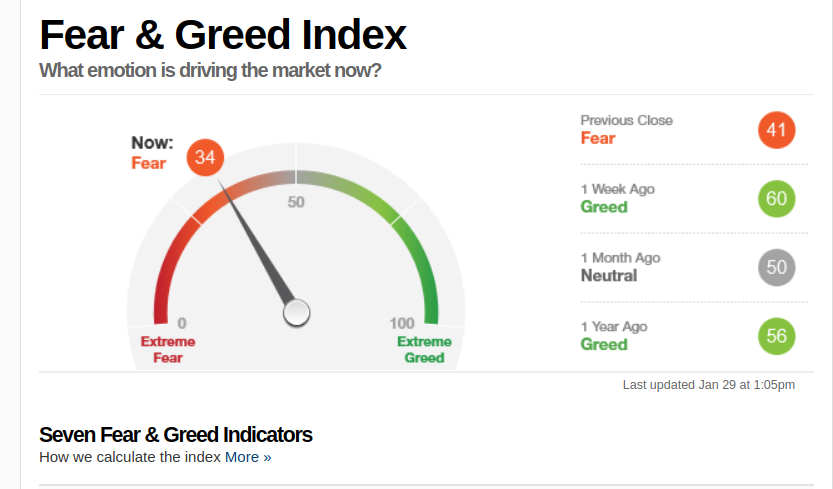This screenshot has height=489, width=833.
Task: Open the More » link
Action: tap(248, 457)
